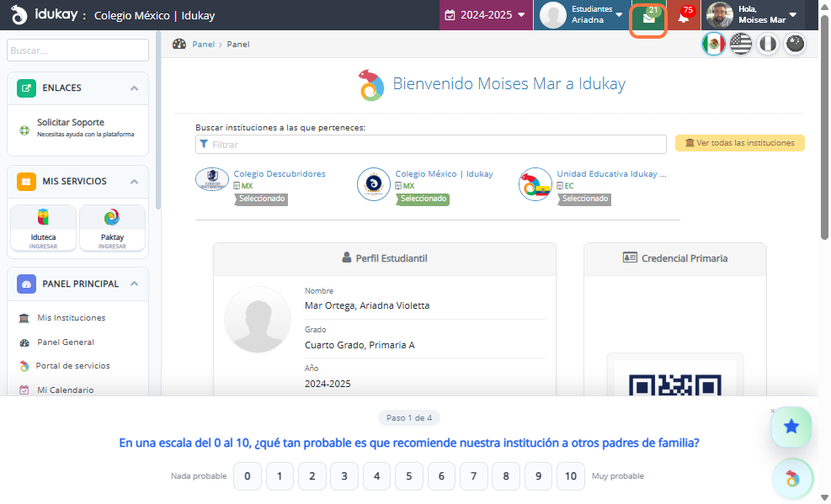Viewport: 831px width, 504px height.
Task: Click Ver todas las instituciones button
Action: 740,143
